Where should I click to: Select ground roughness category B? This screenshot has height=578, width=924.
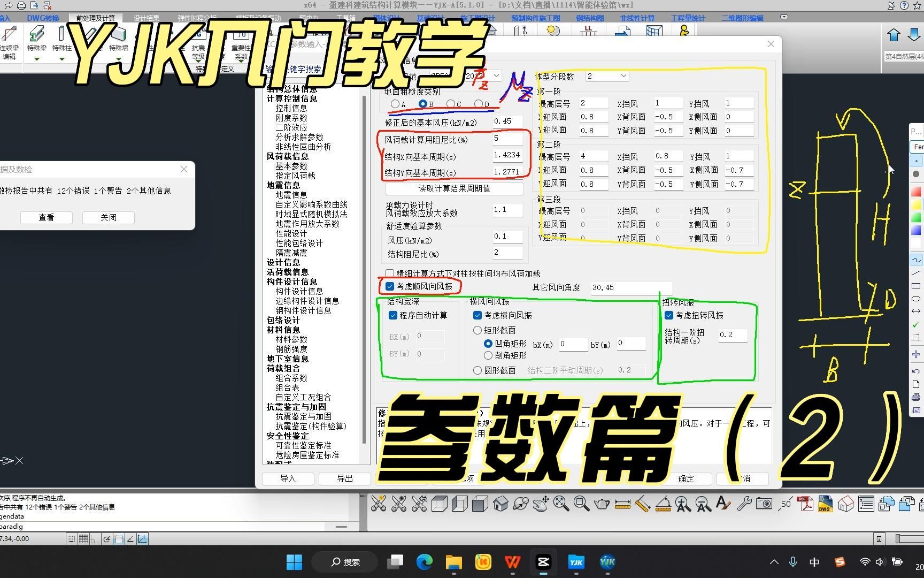pyautogui.click(x=423, y=104)
